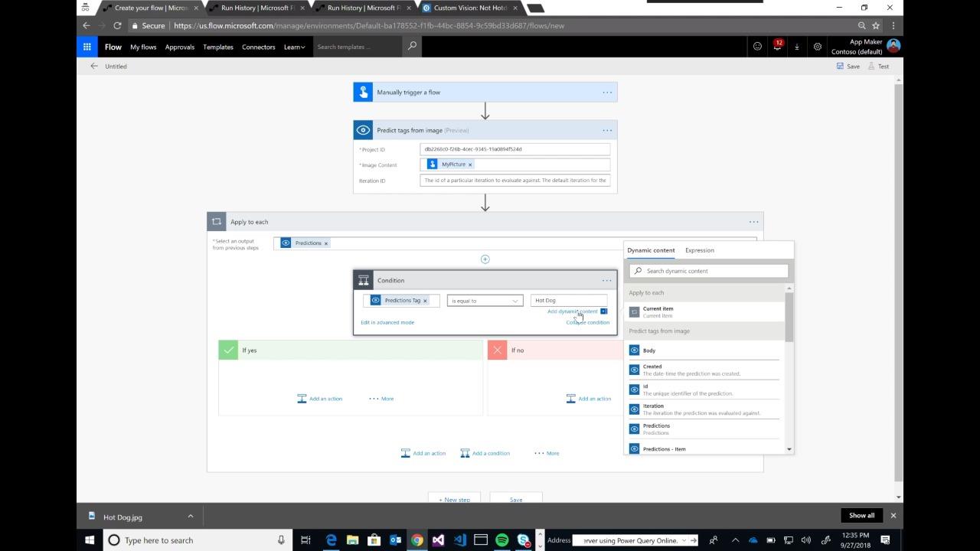
Task: Click the download icon in the top bar
Action: [797, 47]
